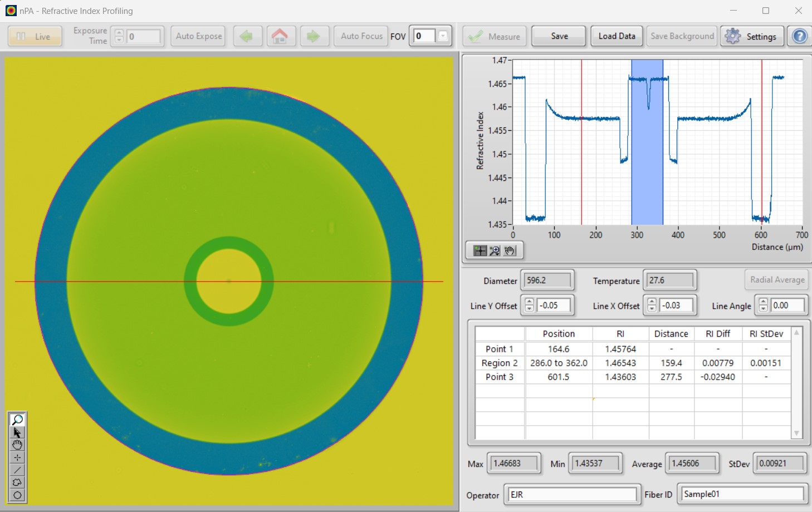Screen dimensions: 812x512
Task: Click the RI Diff column header
Action: pyautogui.click(x=718, y=334)
